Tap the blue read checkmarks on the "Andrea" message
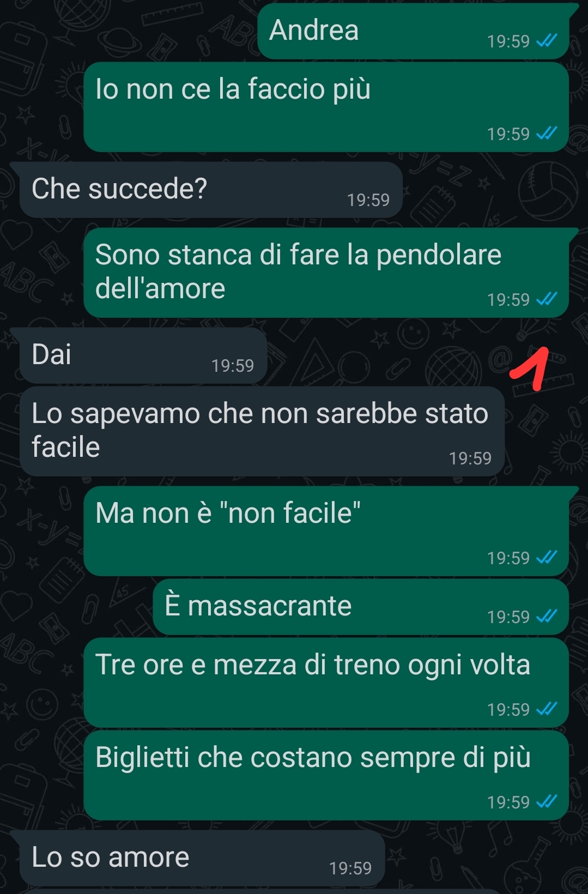Screen dimensions: 588x894 pos(547,41)
